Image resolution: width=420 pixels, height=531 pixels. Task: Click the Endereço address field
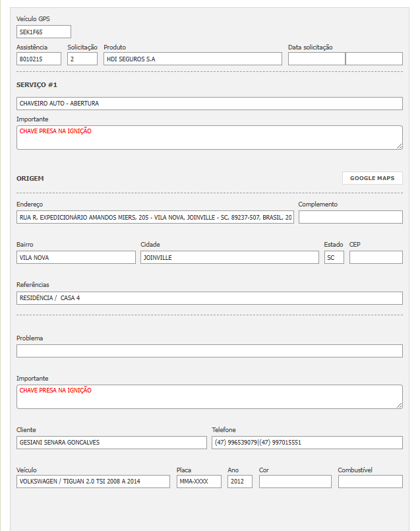[155, 217]
